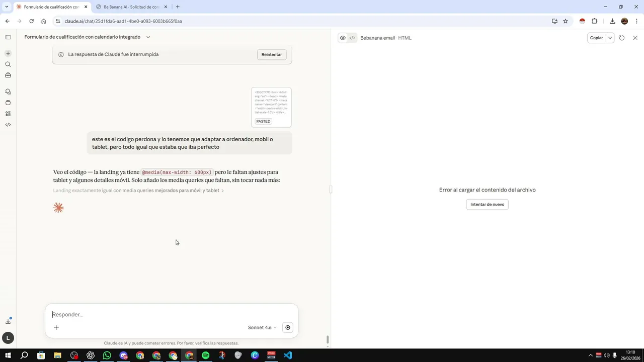
Task: Select the Formulario de cualificación tab
Action: pos(52,7)
